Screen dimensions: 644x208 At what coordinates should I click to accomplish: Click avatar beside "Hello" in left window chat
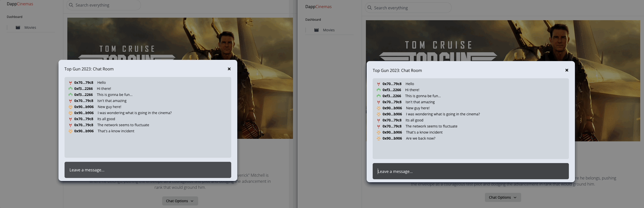70,83
